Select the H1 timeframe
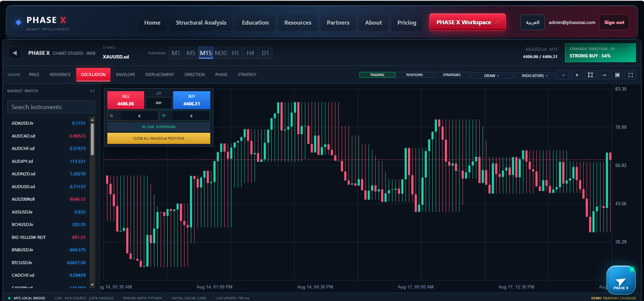 236,53
